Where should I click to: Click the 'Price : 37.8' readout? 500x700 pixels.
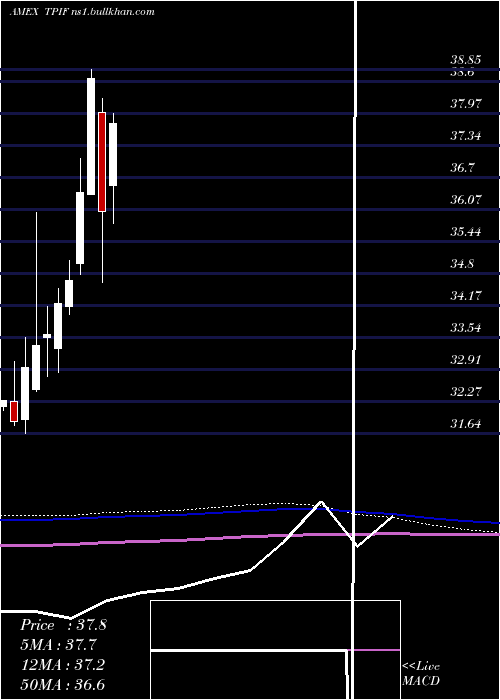pyautogui.click(x=63, y=625)
